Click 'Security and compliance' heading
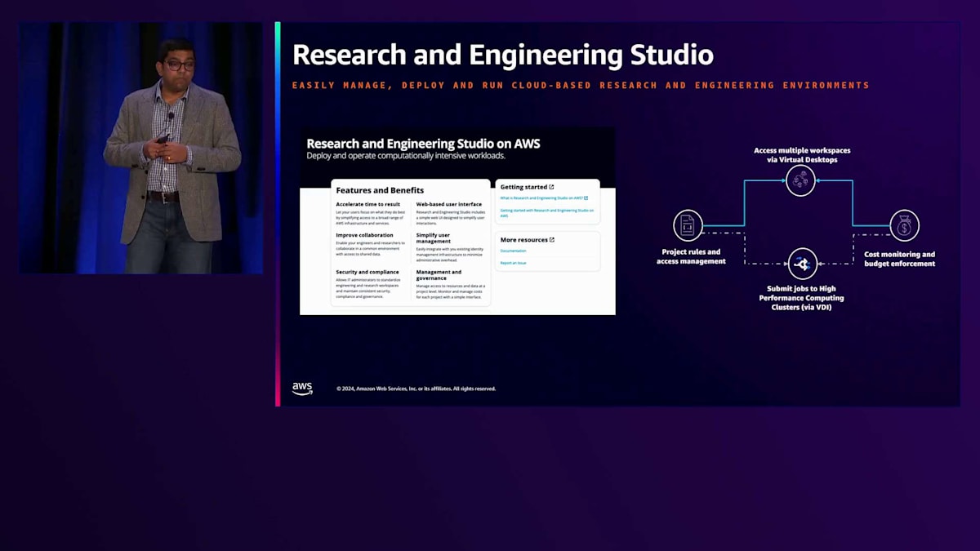Image resolution: width=980 pixels, height=551 pixels. point(367,272)
